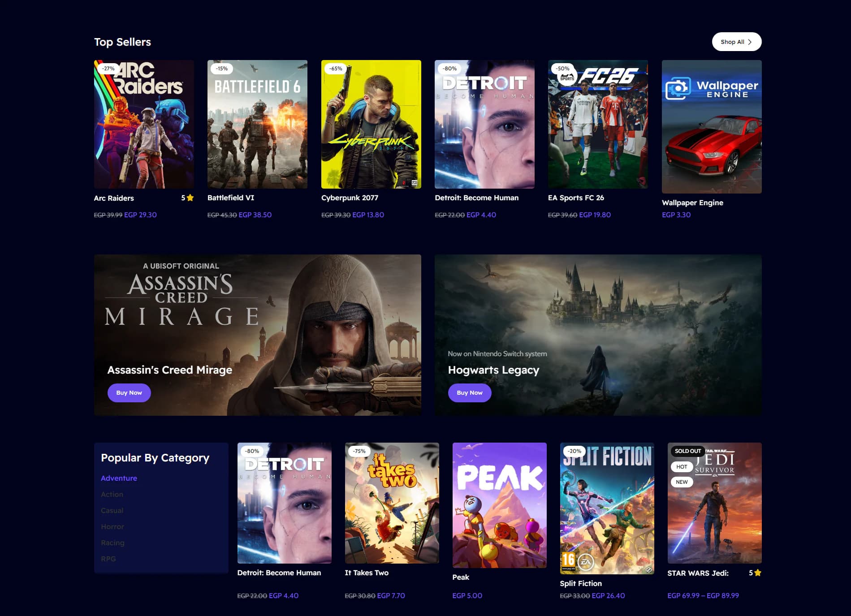Click Buy Now for Assassin's Creed Mirage
The width and height of the screenshot is (851, 616).
(129, 393)
